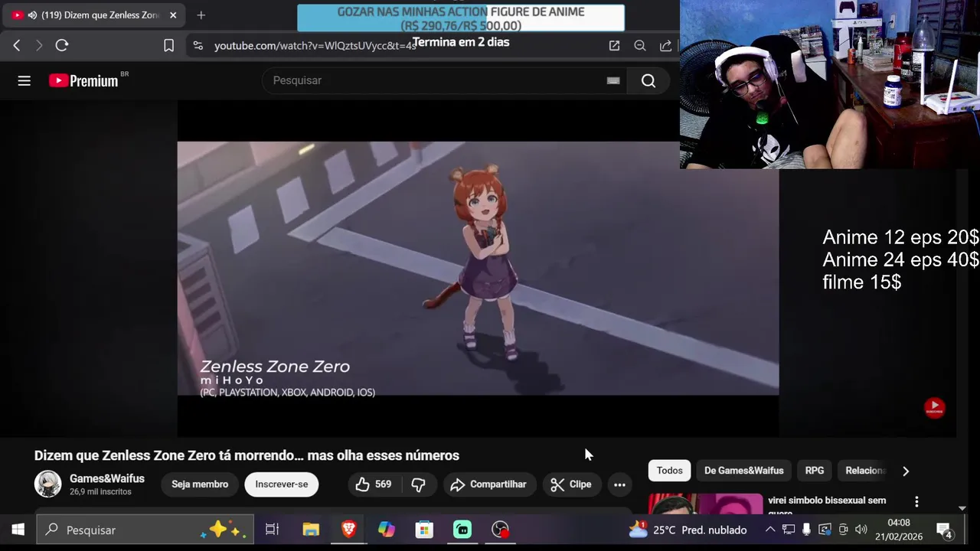Click the Clipe button
The height and width of the screenshot is (551, 980).
(571, 484)
